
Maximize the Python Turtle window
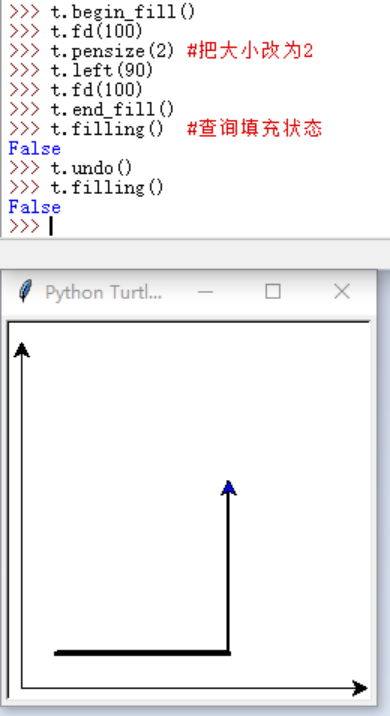[273, 291]
